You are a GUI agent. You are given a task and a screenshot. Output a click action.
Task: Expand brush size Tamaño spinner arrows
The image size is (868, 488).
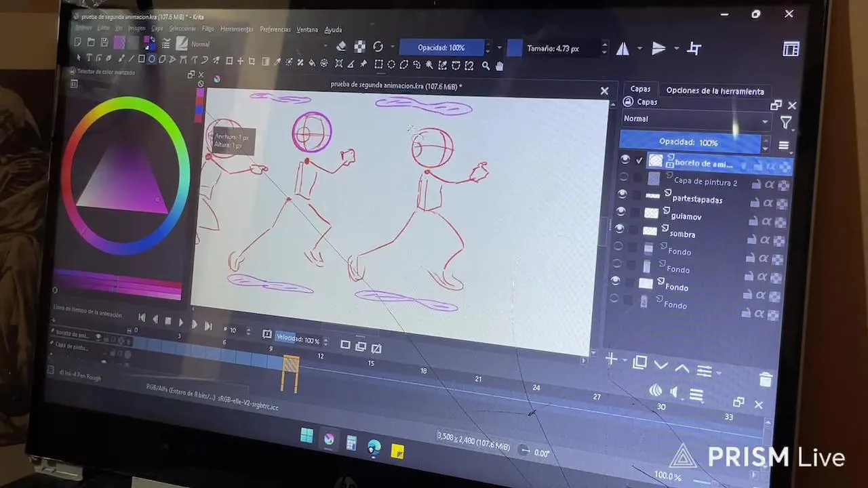(604, 49)
